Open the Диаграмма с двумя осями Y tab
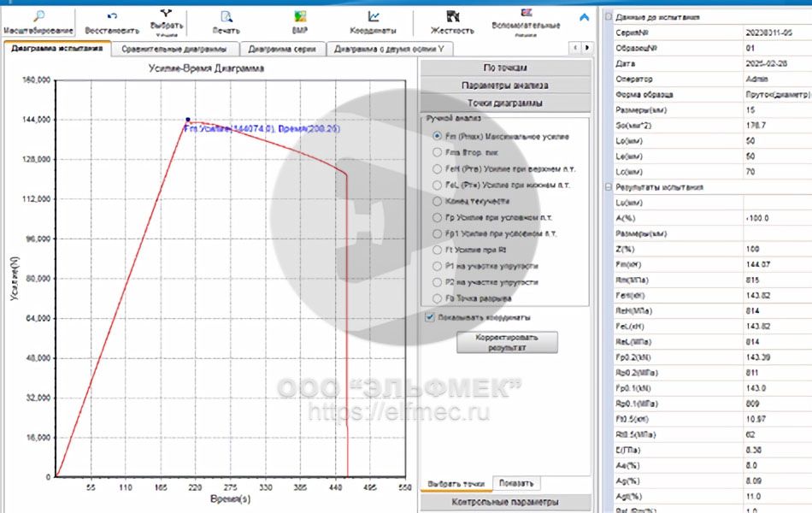The width and height of the screenshot is (812, 513). click(x=389, y=50)
